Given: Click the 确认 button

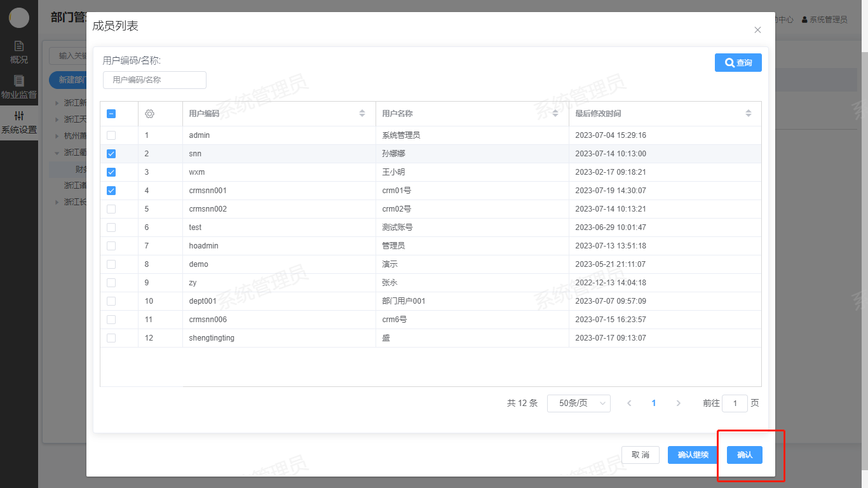Looking at the screenshot, I should point(745,455).
